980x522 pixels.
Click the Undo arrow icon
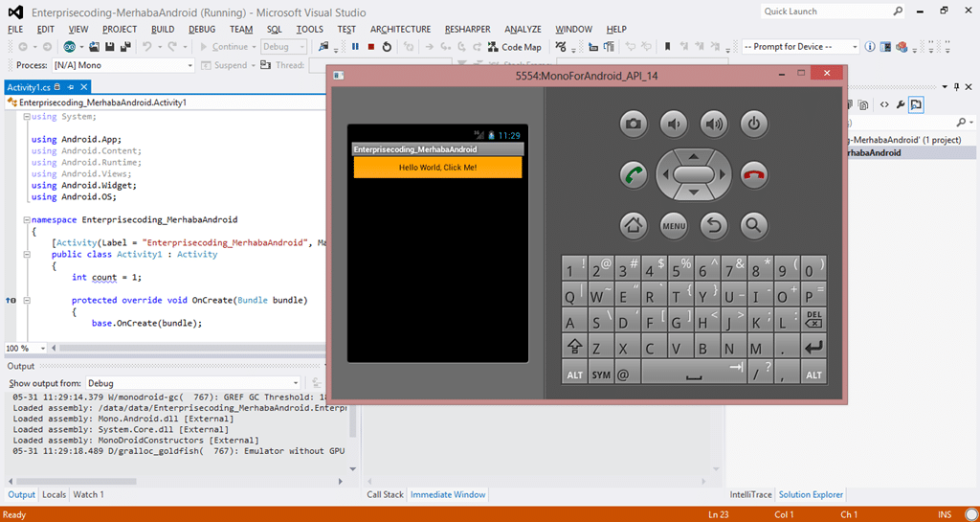[146, 47]
